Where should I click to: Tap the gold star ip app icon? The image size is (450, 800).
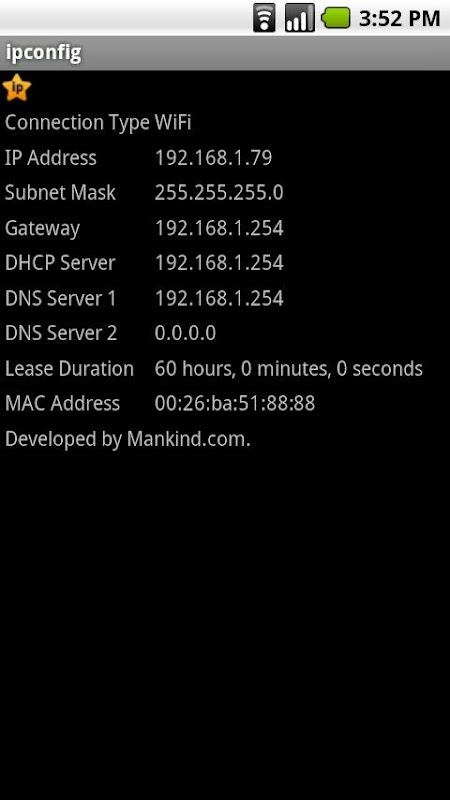pyautogui.click(x=17, y=87)
